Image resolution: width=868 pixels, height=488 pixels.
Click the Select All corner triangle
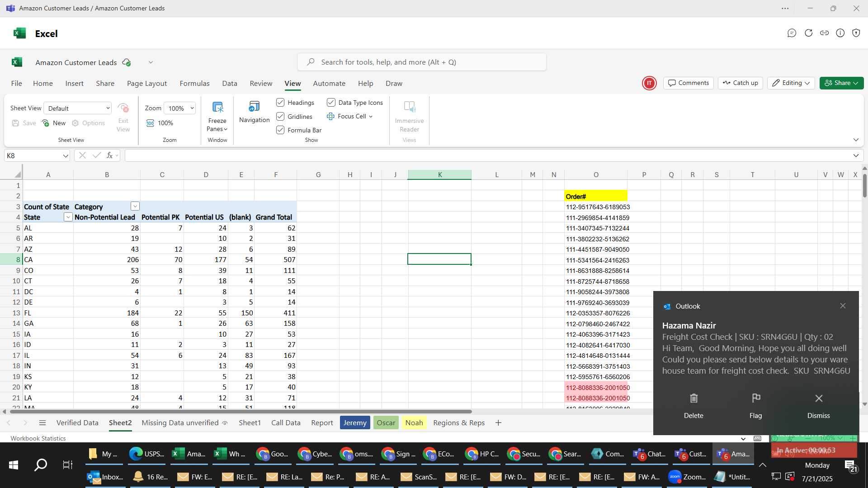(x=18, y=174)
